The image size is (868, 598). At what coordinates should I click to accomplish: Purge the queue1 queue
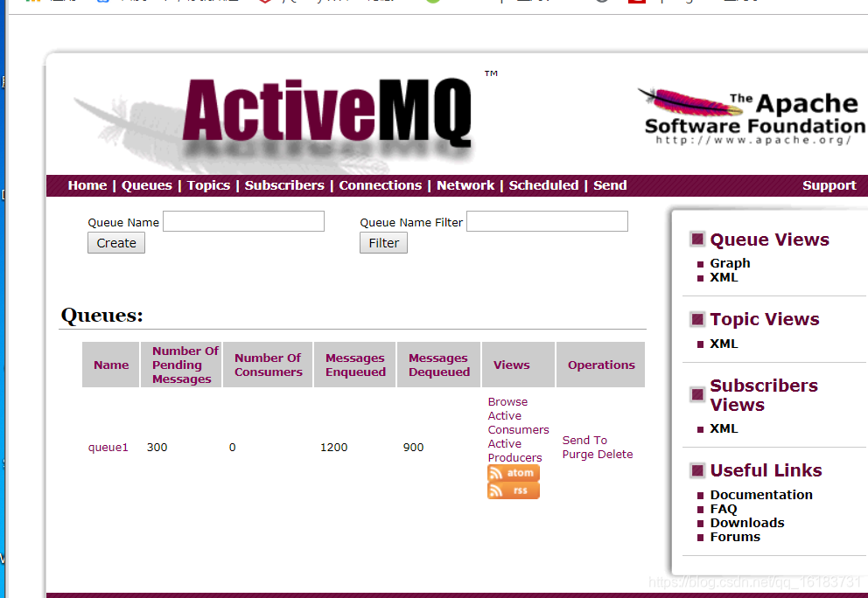click(577, 454)
